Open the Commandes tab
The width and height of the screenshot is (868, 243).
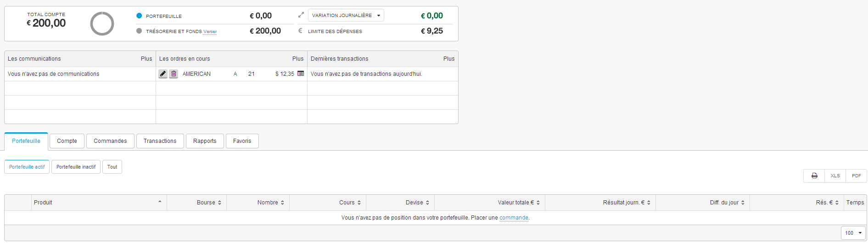click(x=110, y=141)
